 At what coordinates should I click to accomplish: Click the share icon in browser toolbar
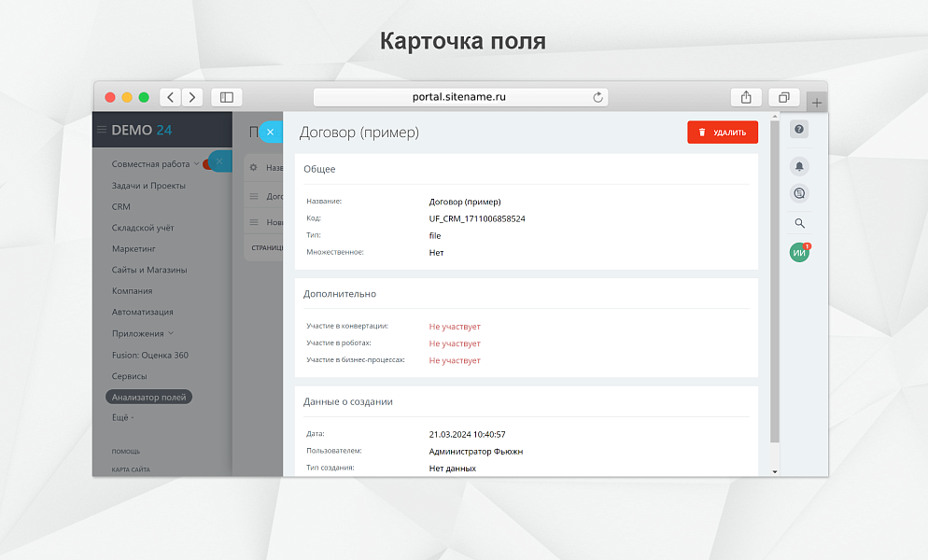tap(745, 96)
